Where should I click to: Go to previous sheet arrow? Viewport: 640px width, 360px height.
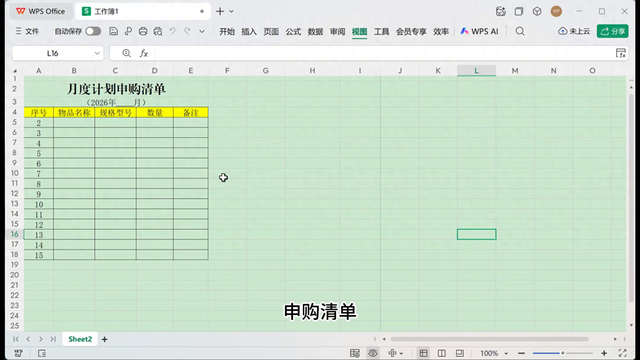tap(28, 339)
